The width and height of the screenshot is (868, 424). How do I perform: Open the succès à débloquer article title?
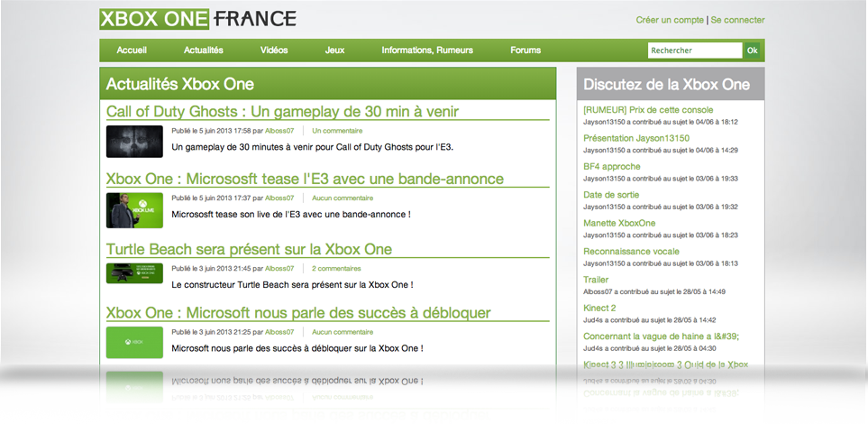pyautogui.click(x=298, y=313)
